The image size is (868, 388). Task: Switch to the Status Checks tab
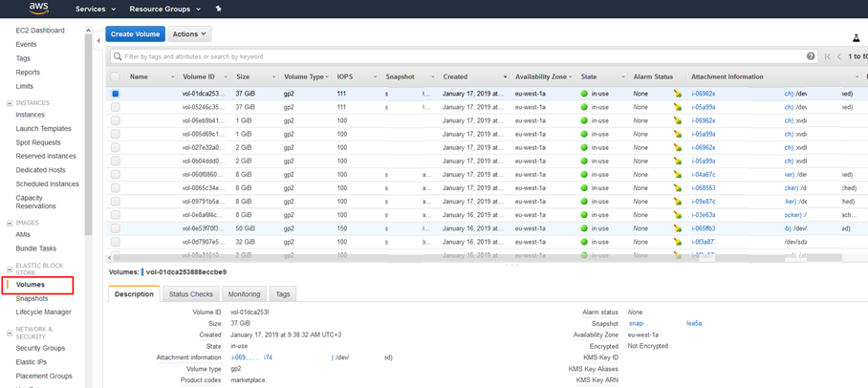191,294
